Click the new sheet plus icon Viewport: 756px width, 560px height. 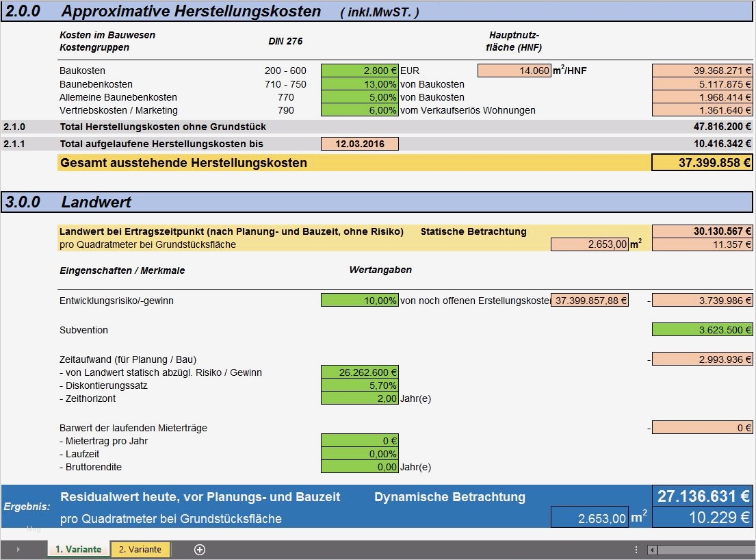[x=200, y=549]
